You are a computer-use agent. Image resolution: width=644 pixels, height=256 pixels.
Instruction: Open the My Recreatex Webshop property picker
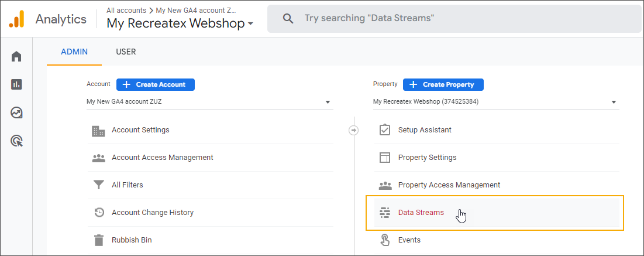click(x=180, y=23)
